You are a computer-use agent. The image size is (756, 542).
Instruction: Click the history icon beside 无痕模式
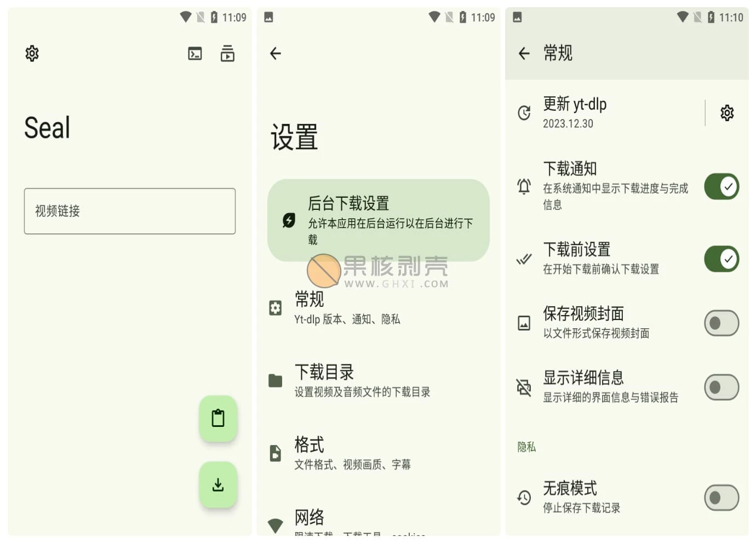click(524, 498)
